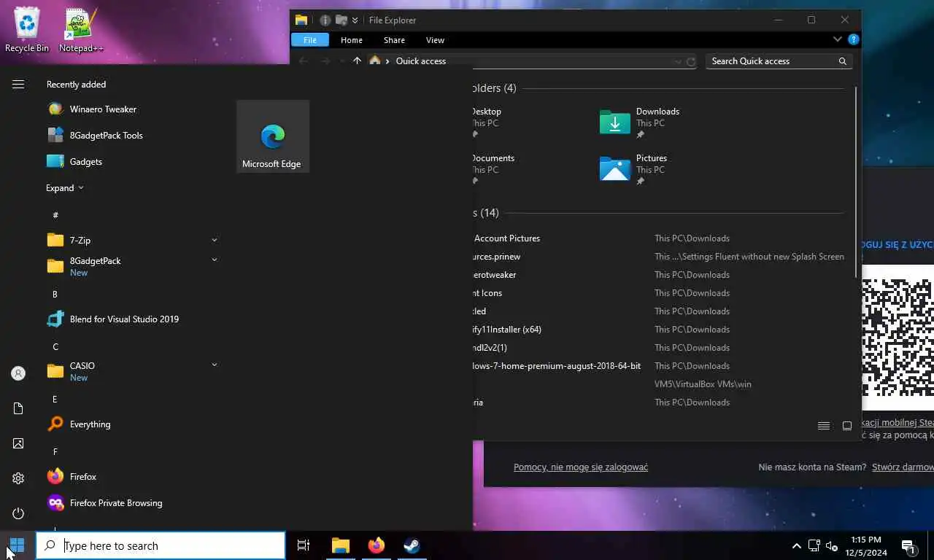Open the File Explorer Help icon
Screen dimensions: 934x560
tap(853, 39)
